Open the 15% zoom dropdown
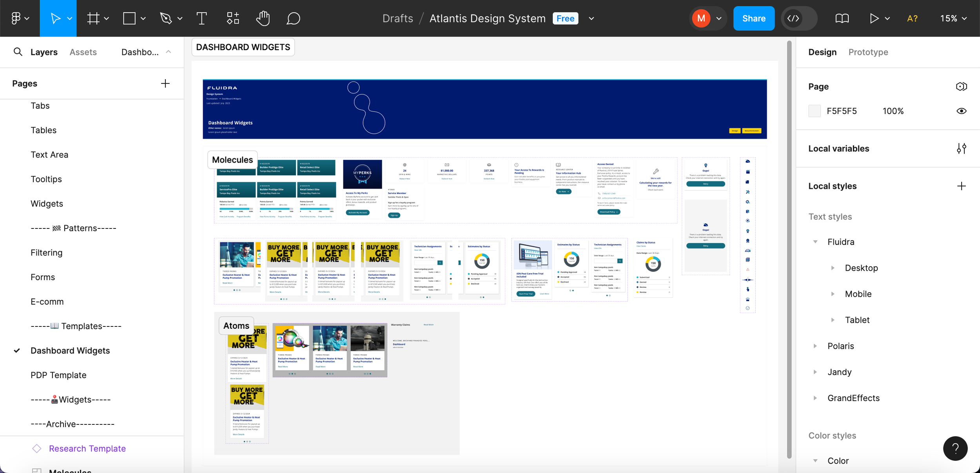 click(x=953, y=18)
